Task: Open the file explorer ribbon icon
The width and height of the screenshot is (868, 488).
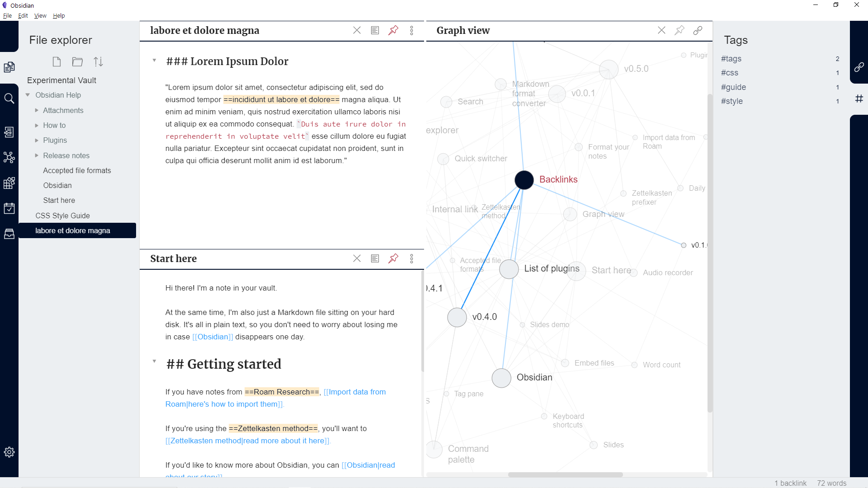Action: (x=9, y=67)
